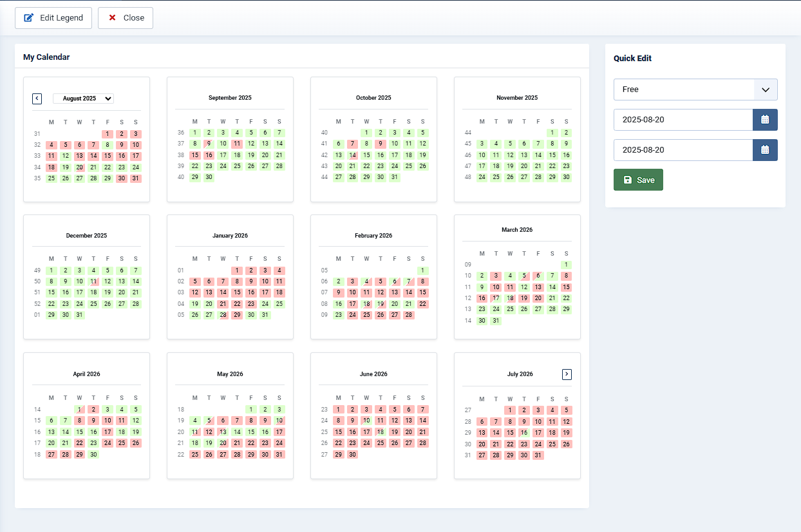Image resolution: width=801 pixels, height=532 pixels.
Task: Click week number 35 in August 2025
Action: (37, 178)
